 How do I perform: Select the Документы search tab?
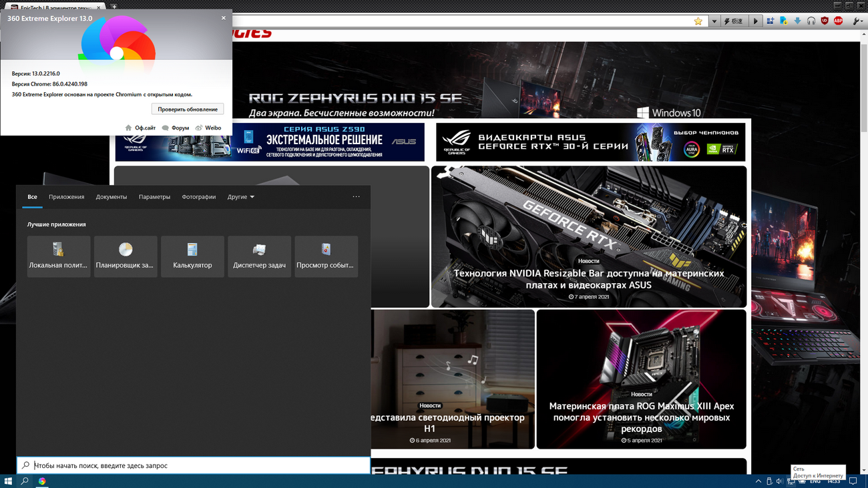[x=111, y=197]
